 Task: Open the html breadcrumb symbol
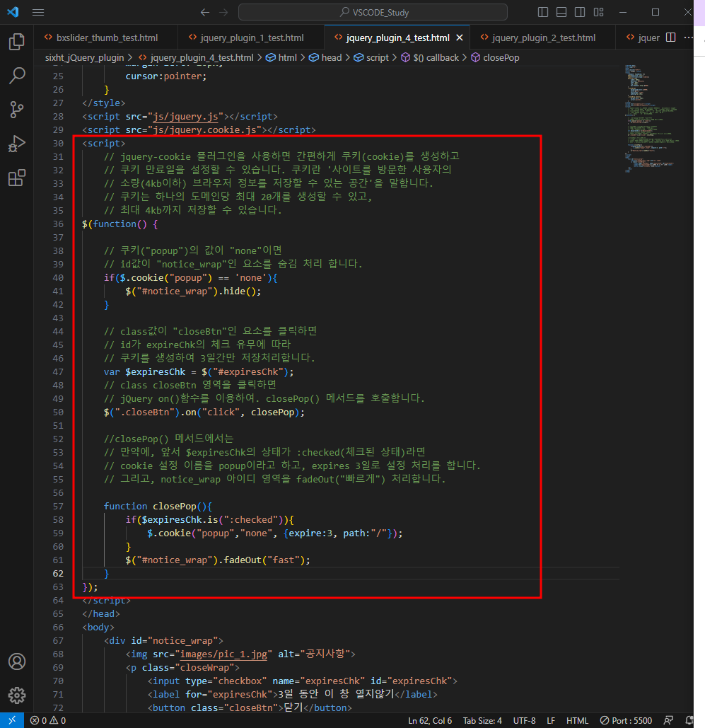pos(281,57)
